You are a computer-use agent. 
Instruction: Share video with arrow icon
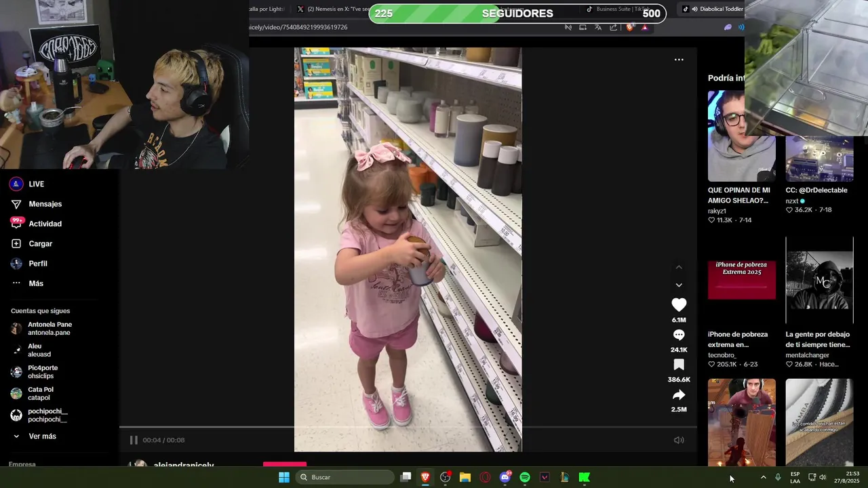pos(679,394)
